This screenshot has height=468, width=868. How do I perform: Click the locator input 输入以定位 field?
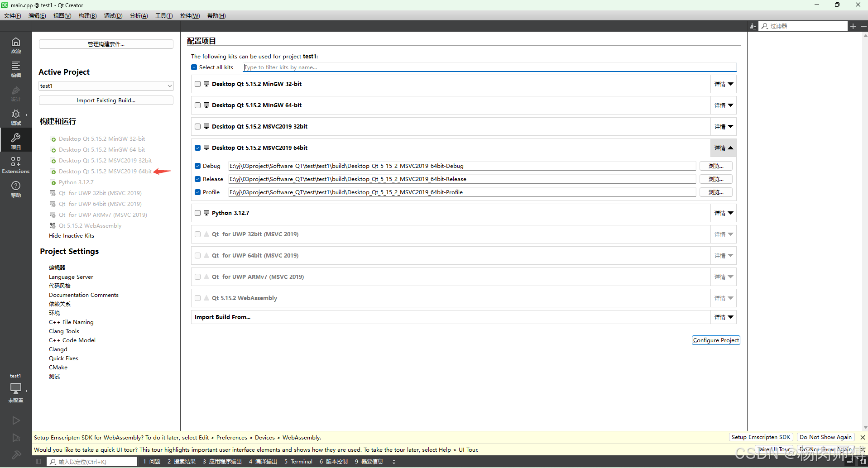[x=92, y=462]
